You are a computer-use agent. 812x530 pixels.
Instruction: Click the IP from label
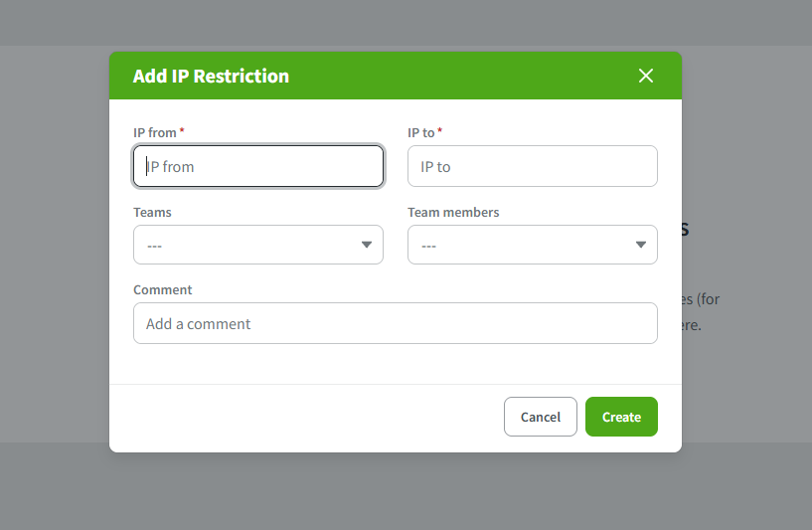tap(155, 132)
